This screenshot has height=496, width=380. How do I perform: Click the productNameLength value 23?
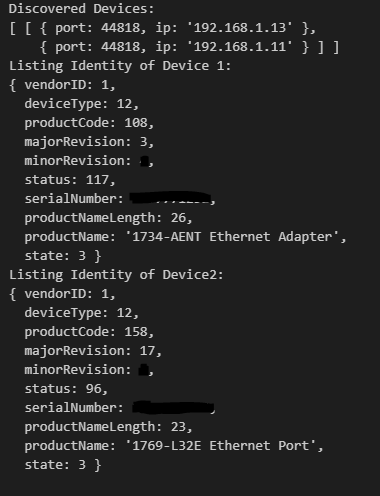pyautogui.click(x=179, y=427)
